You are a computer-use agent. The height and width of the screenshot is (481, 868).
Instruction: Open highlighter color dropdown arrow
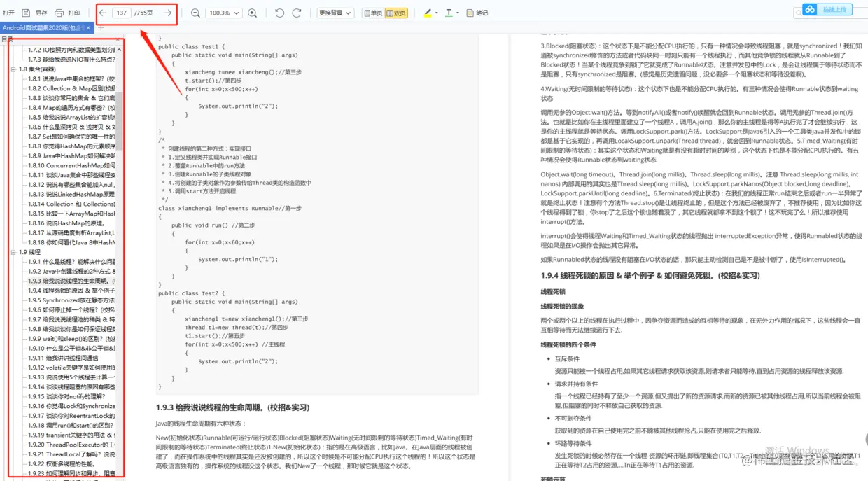pos(437,13)
